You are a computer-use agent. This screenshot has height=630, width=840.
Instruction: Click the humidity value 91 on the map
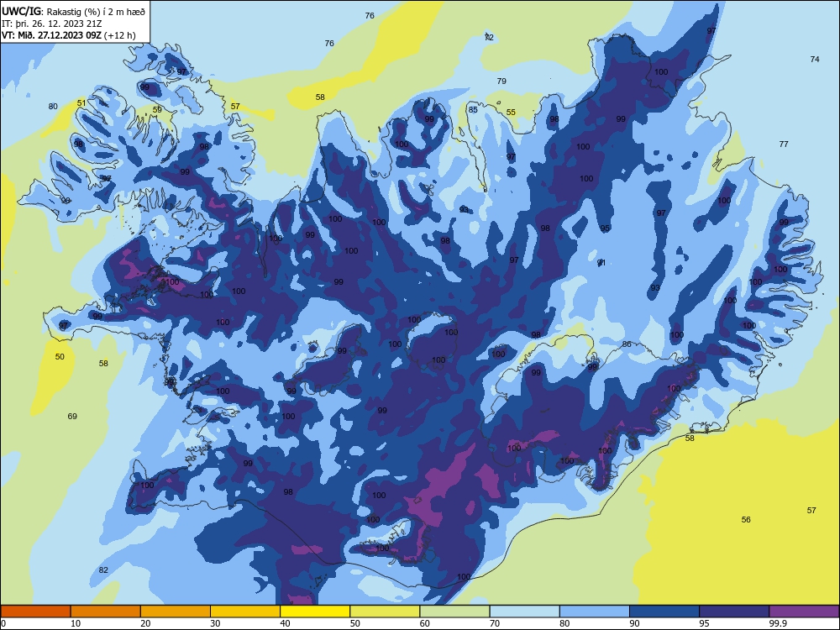coord(601,262)
